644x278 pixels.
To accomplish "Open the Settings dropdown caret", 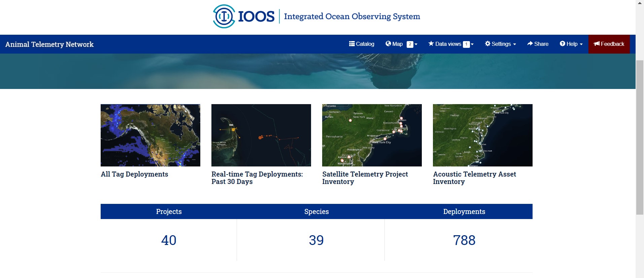I will (x=514, y=44).
